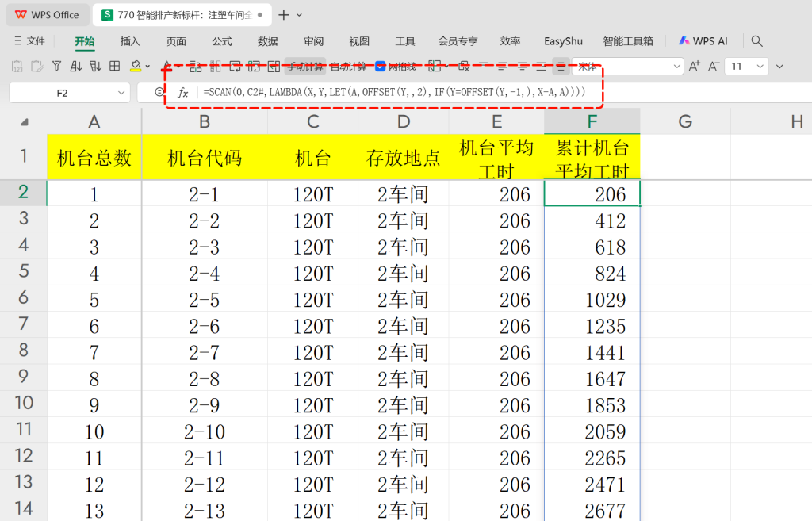Viewport: 812px width, 521px height.
Task: Open the name box dropdown arrow
Action: pos(121,93)
